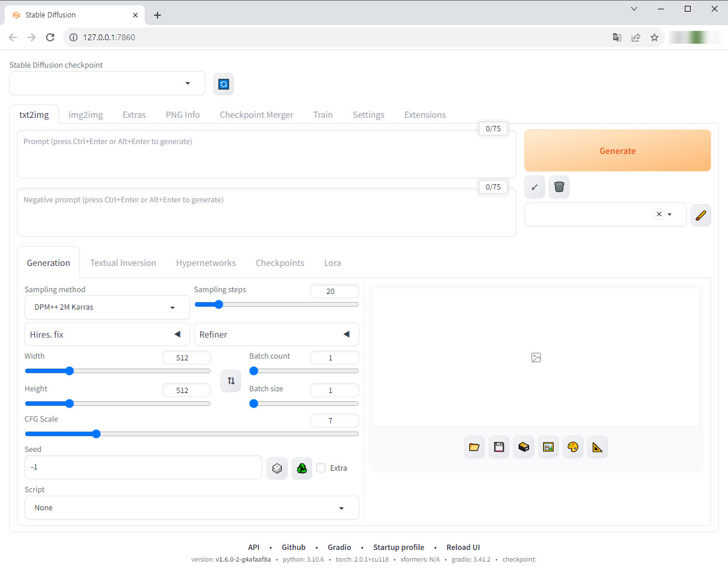The width and height of the screenshot is (728, 575).
Task: Send image to extras triangle ruler icon
Action: point(597,447)
